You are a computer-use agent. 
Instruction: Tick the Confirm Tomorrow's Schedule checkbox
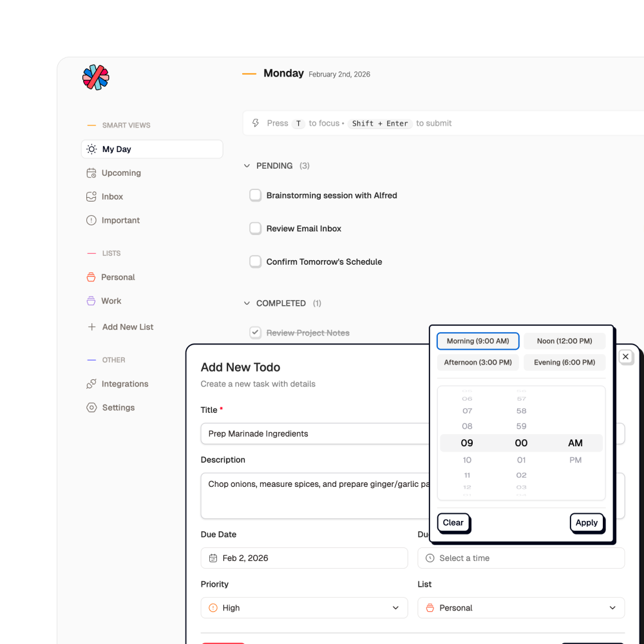(x=256, y=261)
